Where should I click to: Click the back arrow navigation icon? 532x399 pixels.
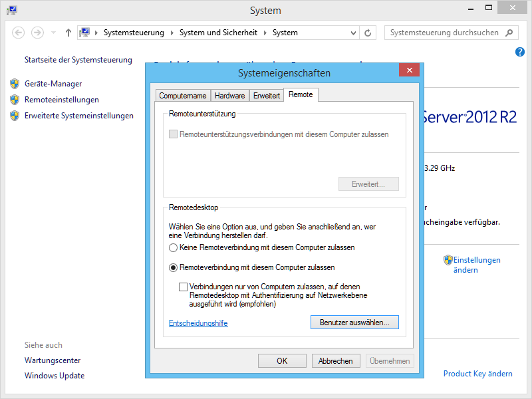tap(19, 33)
